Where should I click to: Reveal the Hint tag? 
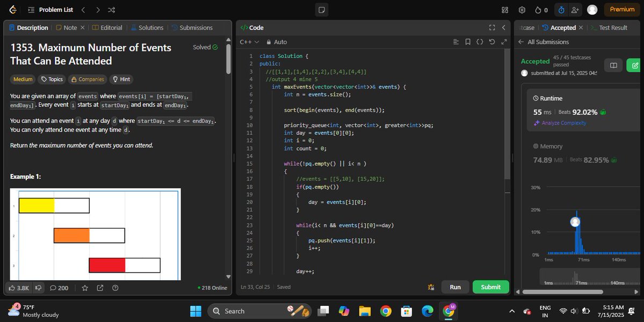(x=121, y=79)
